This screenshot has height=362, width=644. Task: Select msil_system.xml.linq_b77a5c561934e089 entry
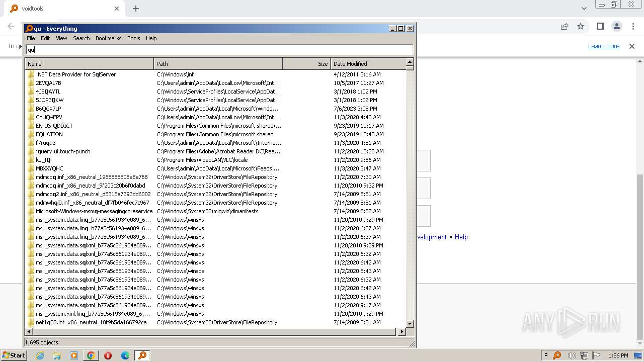93,314
